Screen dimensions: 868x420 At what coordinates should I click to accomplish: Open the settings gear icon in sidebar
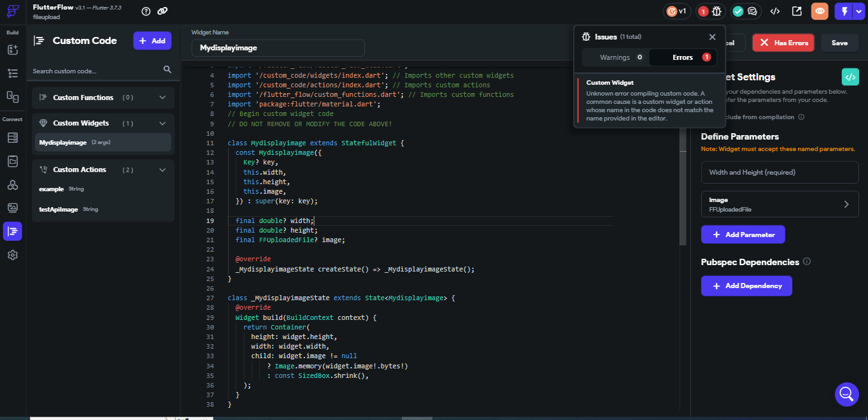click(x=13, y=255)
